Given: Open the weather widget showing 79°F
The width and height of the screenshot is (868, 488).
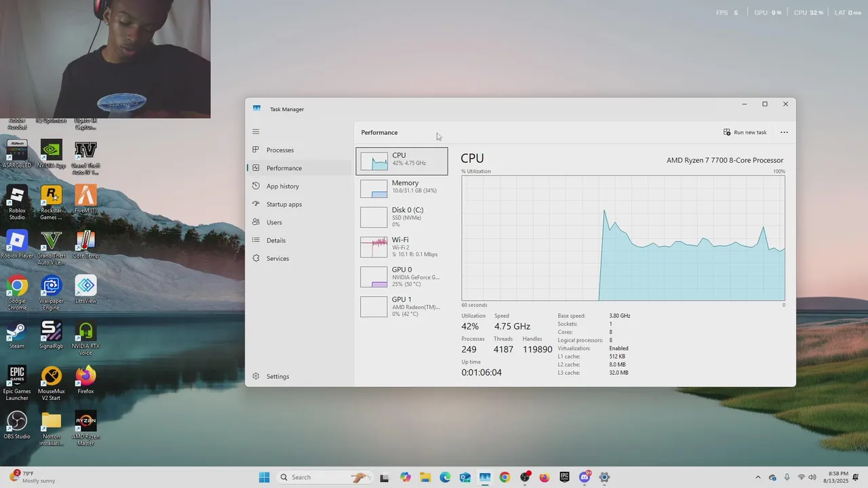Looking at the screenshot, I should [33, 477].
